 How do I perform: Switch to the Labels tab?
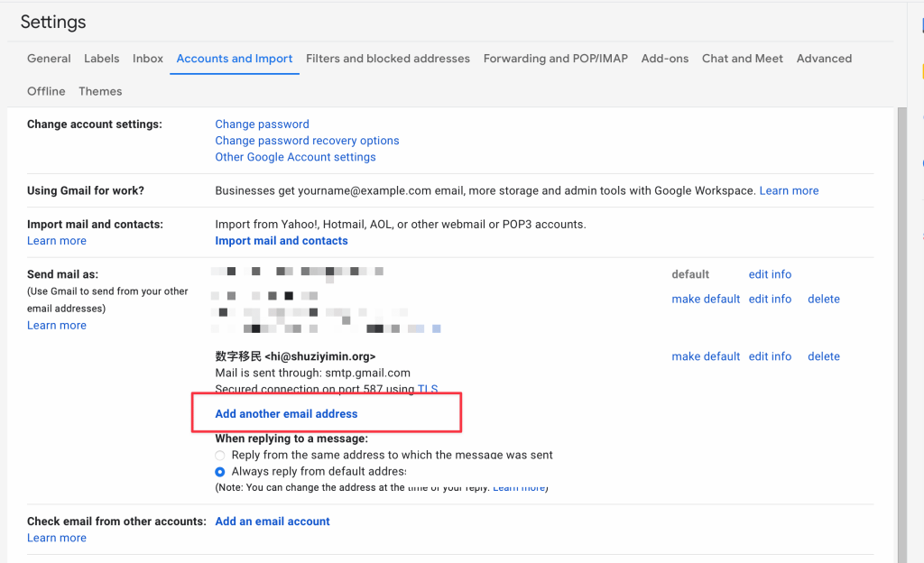tap(101, 59)
